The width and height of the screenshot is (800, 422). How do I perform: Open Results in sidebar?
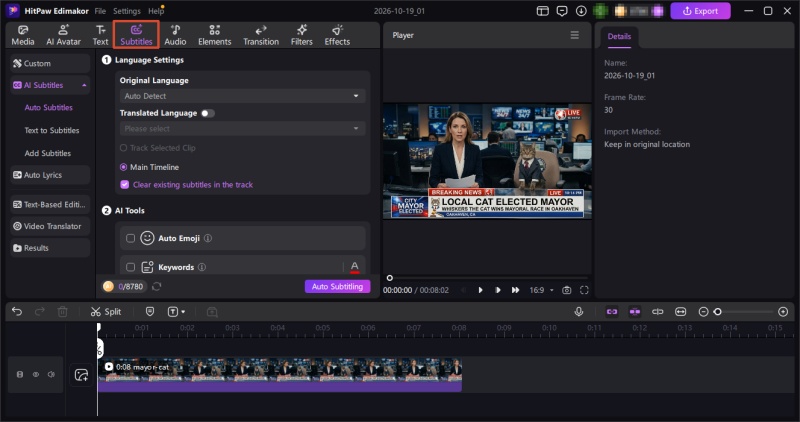(50, 248)
